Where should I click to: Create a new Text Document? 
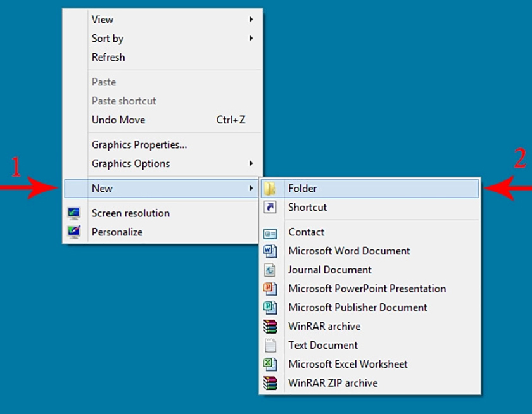coord(323,345)
